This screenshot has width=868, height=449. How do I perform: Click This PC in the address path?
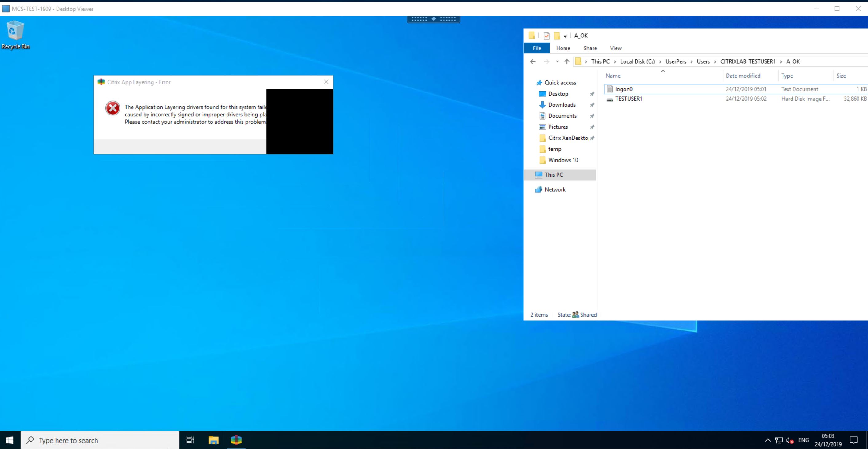point(600,62)
